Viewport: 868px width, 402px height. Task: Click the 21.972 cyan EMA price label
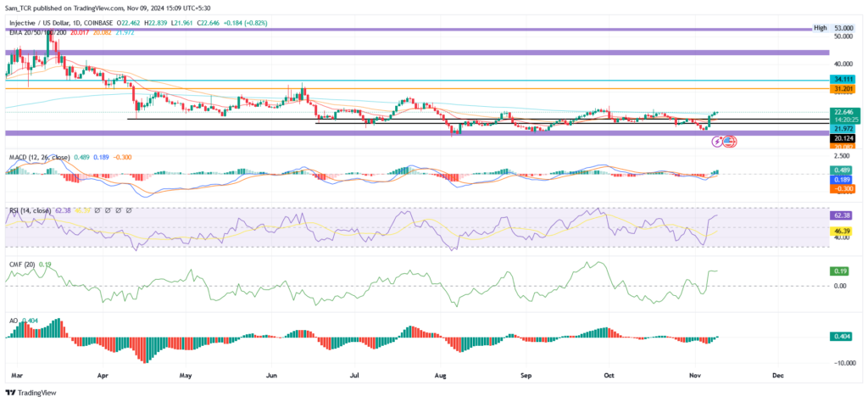(843, 128)
